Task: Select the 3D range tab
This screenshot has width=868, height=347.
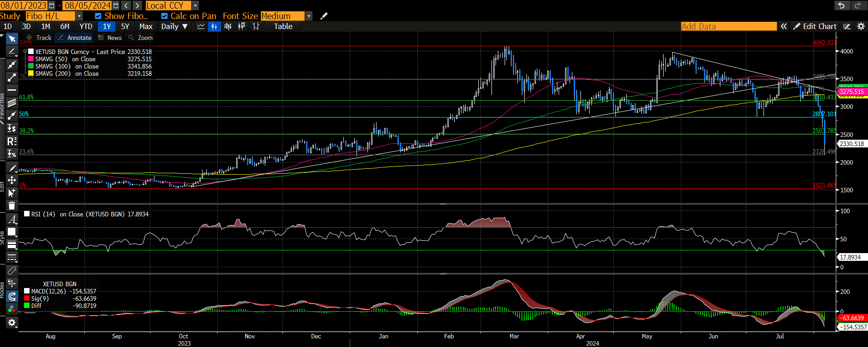Action: (26, 26)
